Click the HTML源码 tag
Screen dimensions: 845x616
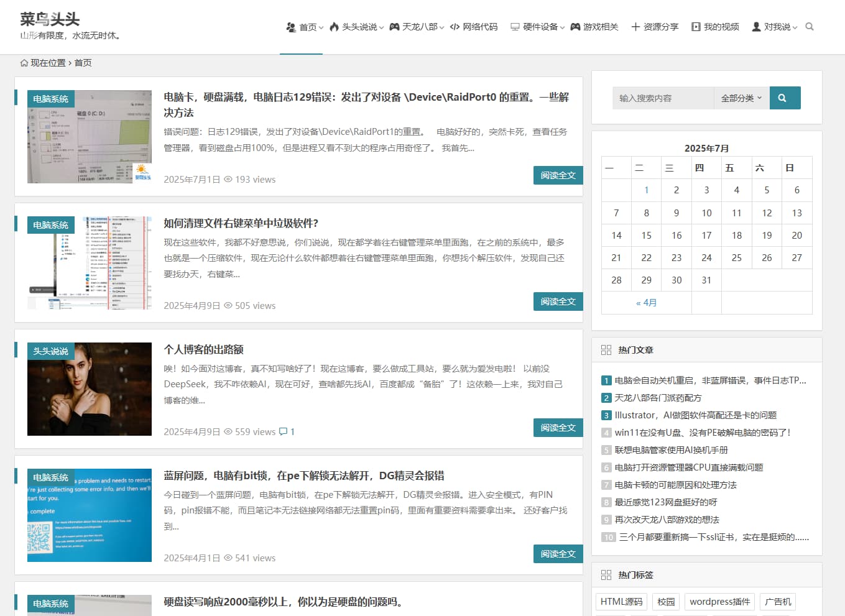point(621,601)
